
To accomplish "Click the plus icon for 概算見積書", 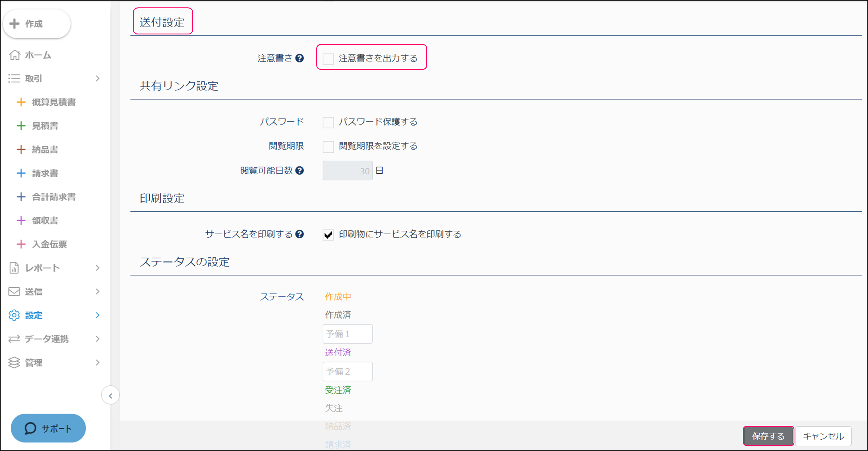I will point(21,102).
